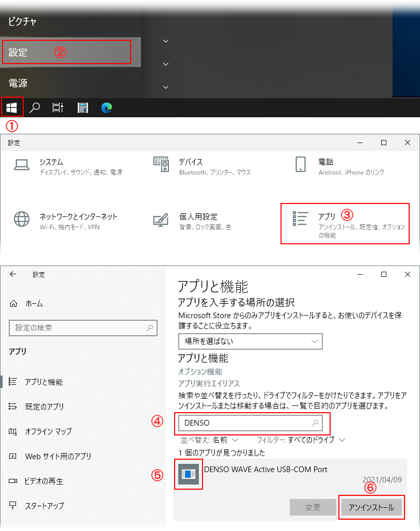The height and width of the screenshot is (531, 420).
Task: Open the アプリ settings category
Action: pyautogui.click(x=345, y=223)
